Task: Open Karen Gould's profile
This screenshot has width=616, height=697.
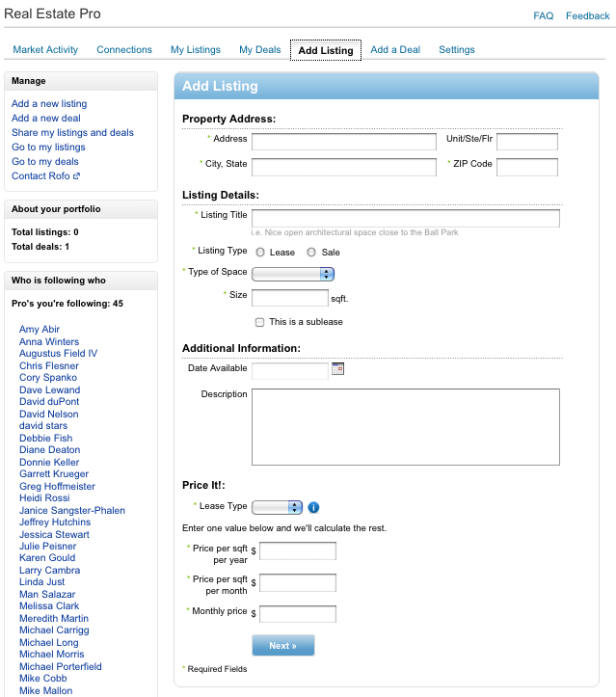Action: point(47,557)
